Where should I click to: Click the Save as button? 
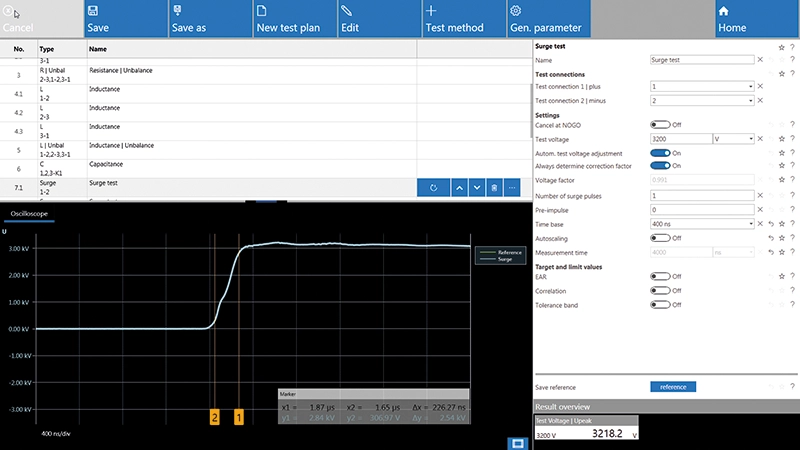tap(207, 20)
